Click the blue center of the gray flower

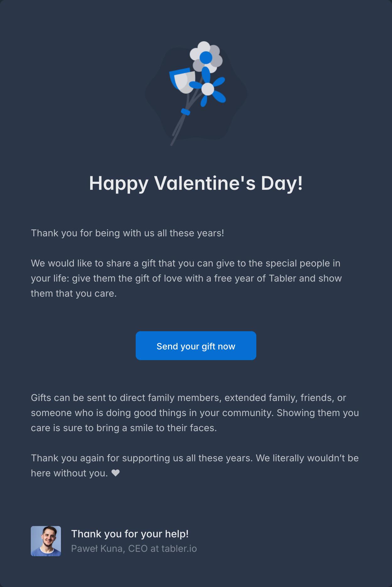pos(206,57)
